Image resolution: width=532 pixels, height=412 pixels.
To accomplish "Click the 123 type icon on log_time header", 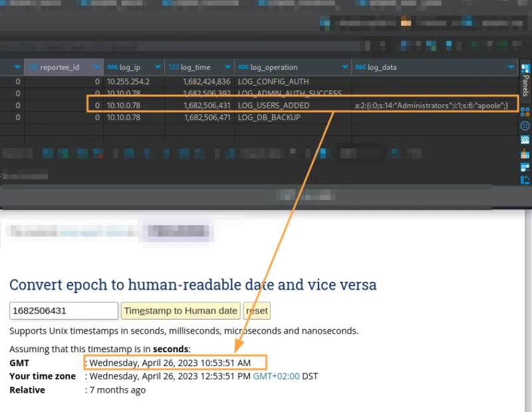I will coord(173,67).
